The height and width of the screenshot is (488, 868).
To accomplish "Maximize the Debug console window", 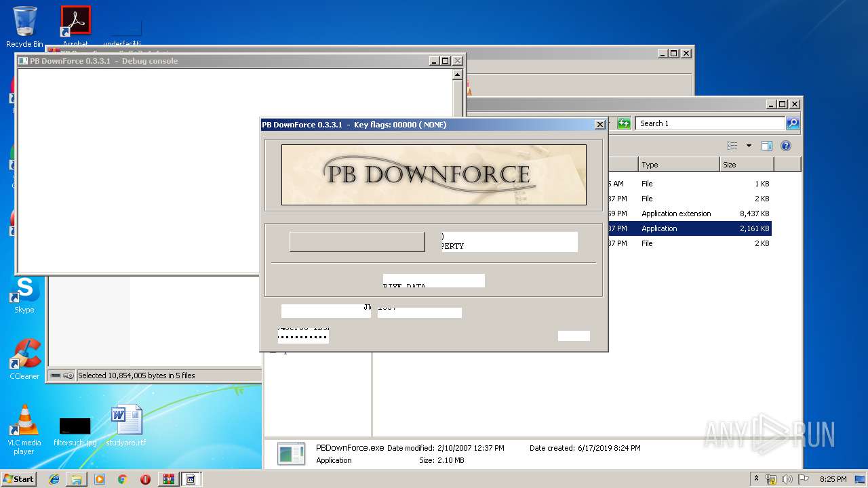I will [x=445, y=61].
